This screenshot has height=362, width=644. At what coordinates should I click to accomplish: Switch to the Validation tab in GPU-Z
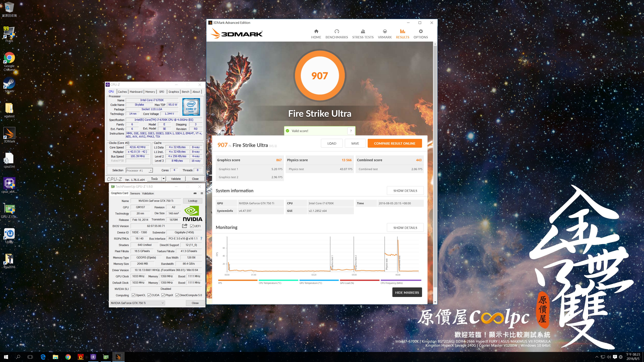[148, 193]
